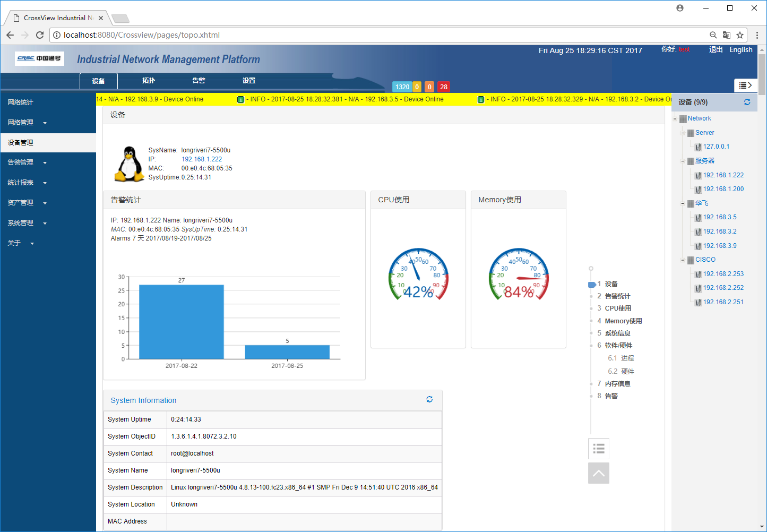The height and width of the screenshot is (532, 767).
Task: Toggle the right sidebar panel button
Action: [745, 85]
